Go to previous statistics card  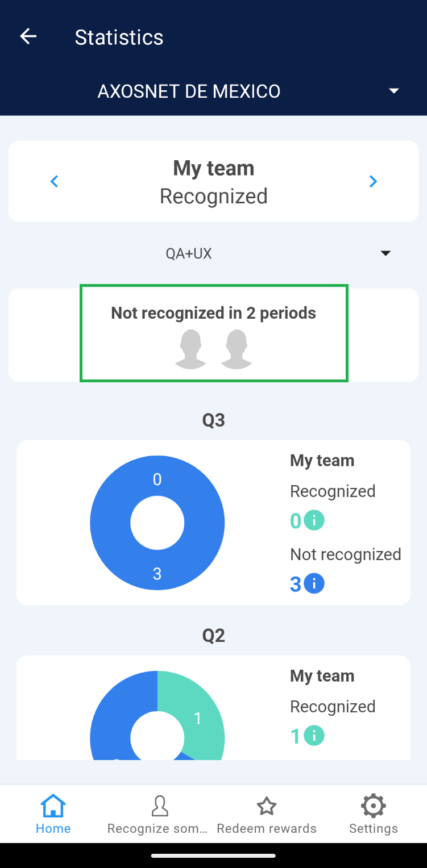55,181
